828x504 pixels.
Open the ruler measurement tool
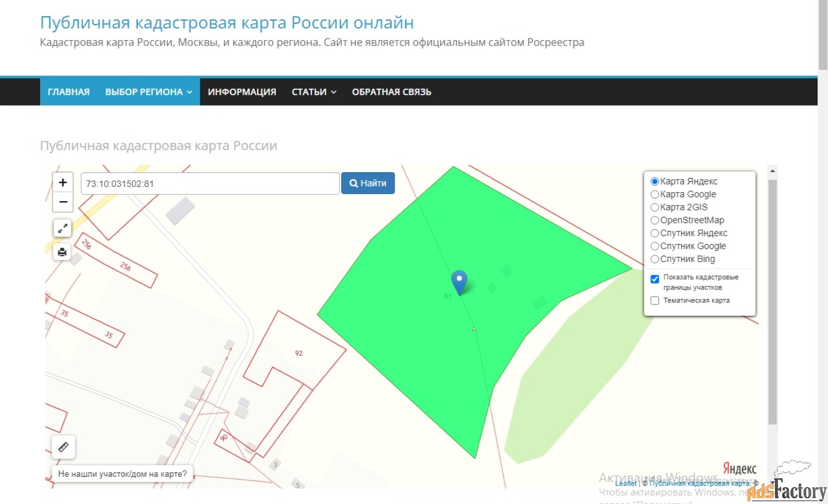tap(63, 446)
